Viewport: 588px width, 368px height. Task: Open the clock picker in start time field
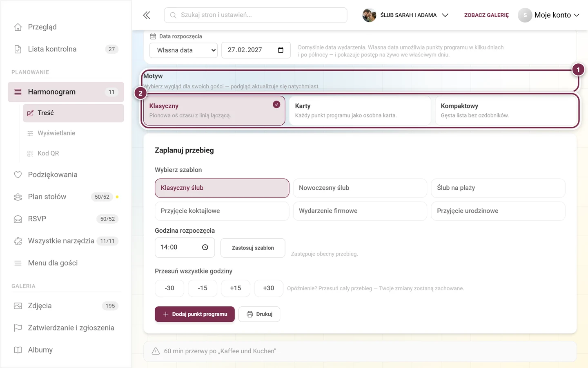click(205, 247)
